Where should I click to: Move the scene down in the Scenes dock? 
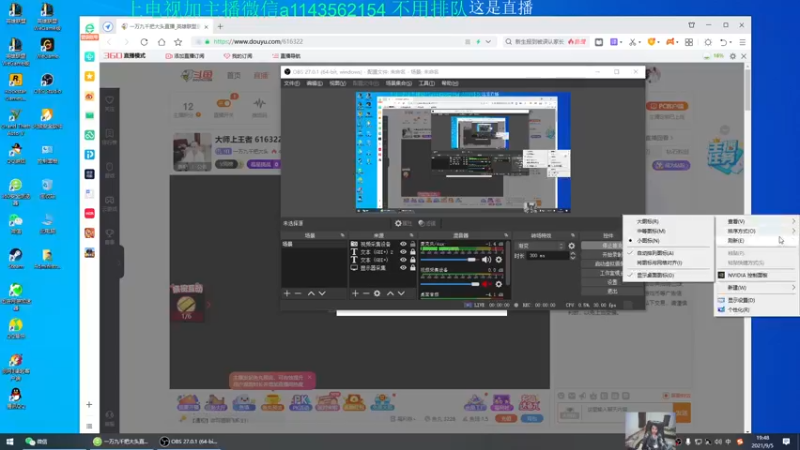click(322, 293)
